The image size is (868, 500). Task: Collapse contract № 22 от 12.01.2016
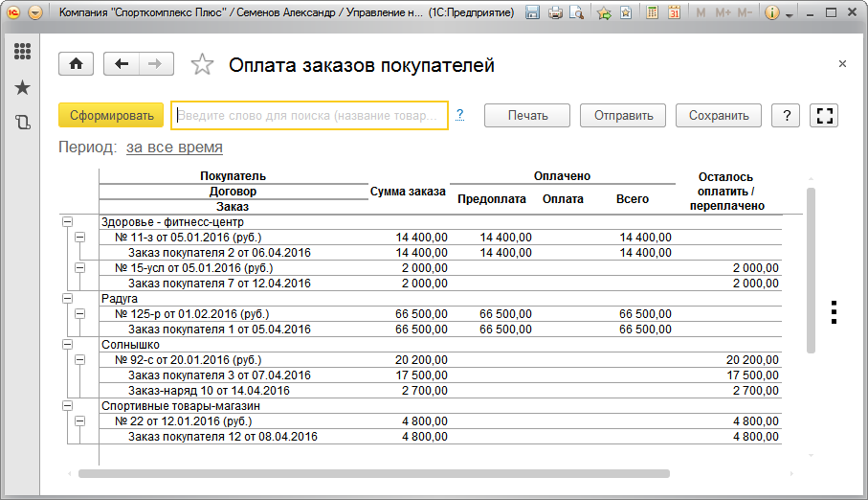tap(80, 421)
